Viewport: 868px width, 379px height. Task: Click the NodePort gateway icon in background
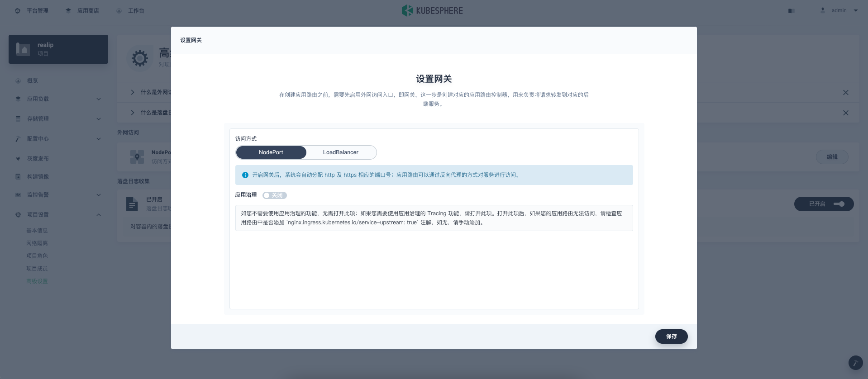pos(137,157)
